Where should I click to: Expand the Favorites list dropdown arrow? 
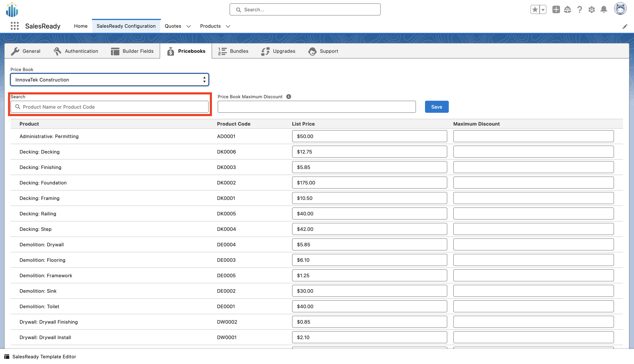coord(543,9)
